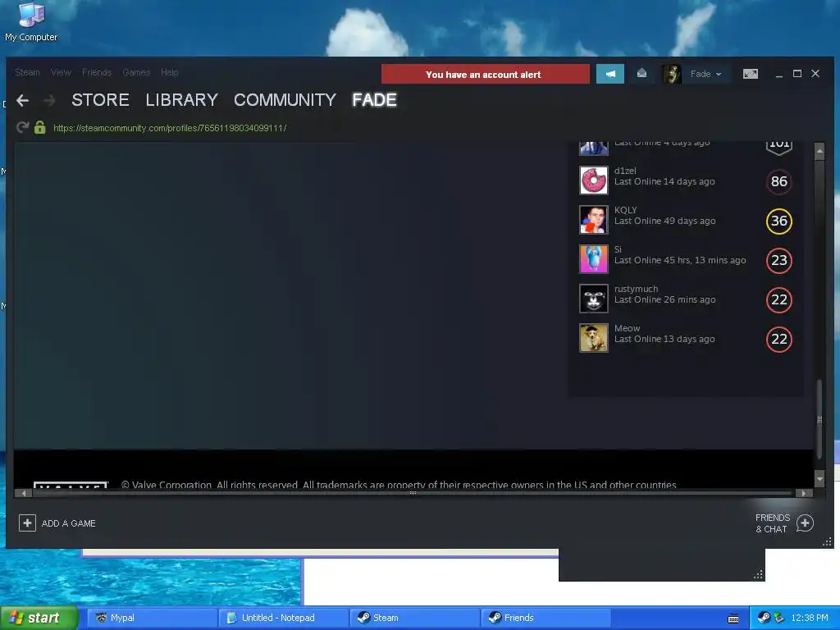This screenshot has height=630, width=840.
Task: Click KQLY's level 36 badge
Action: pyautogui.click(x=779, y=221)
